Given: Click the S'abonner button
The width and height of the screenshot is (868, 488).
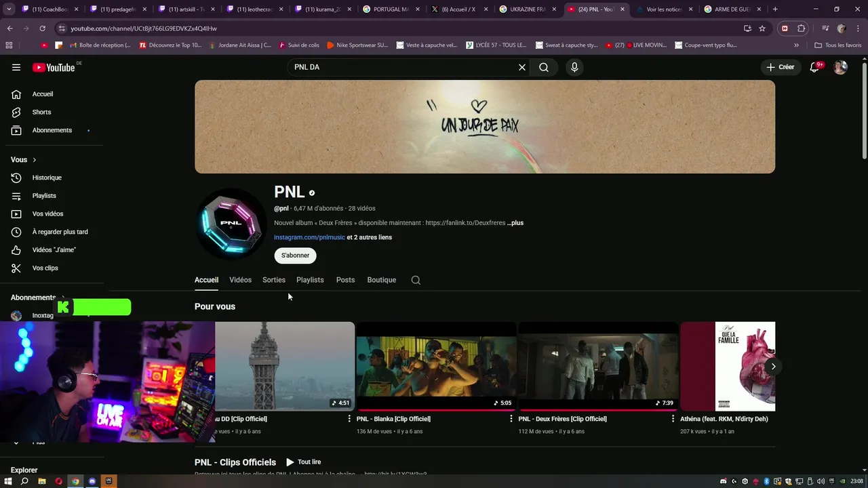Looking at the screenshot, I should 295,256.
